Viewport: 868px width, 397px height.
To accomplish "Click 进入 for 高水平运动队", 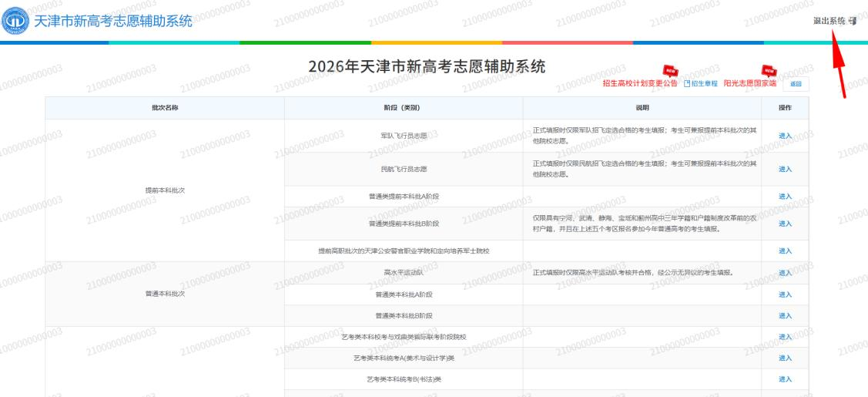I will coord(785,272).
